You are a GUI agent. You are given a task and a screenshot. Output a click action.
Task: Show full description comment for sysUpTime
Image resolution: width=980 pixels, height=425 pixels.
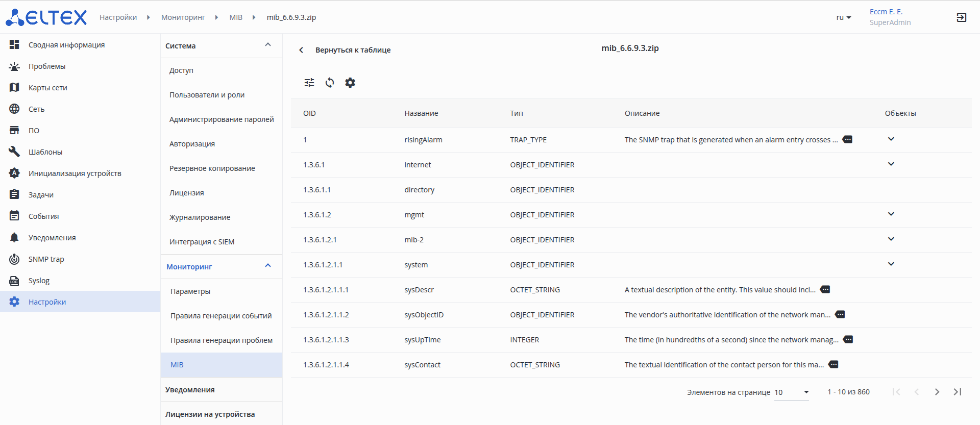[x=848, y=339]
